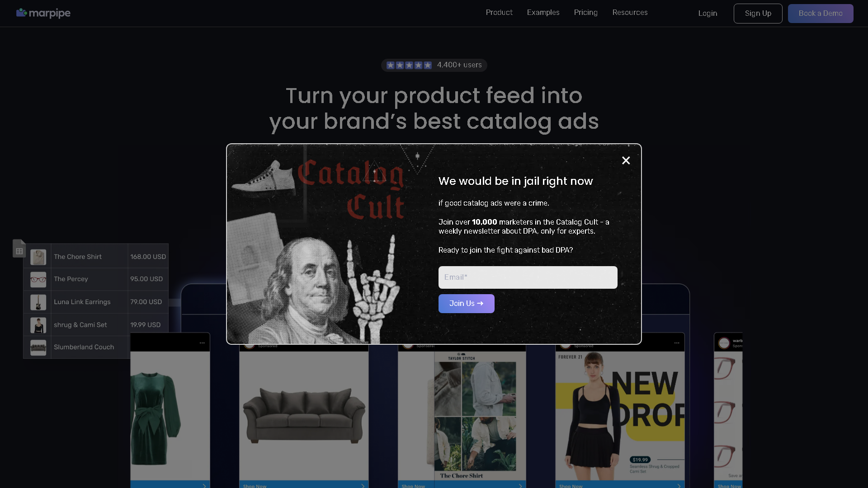Image resolution: width=868 pixels, height=488 pixels.
Task: Click the Book a Demo button
Action: pyautogui.click(x=821, y=14)
